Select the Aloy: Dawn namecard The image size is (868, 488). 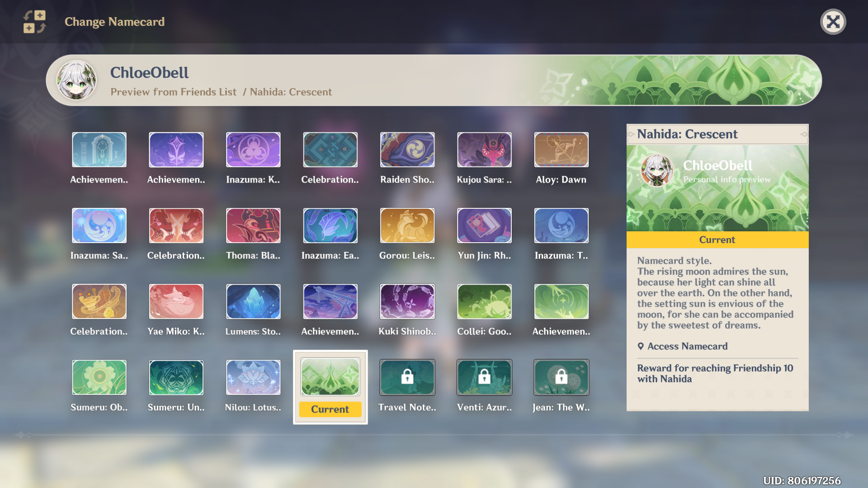pyautogui.click(x=561, y=150)
